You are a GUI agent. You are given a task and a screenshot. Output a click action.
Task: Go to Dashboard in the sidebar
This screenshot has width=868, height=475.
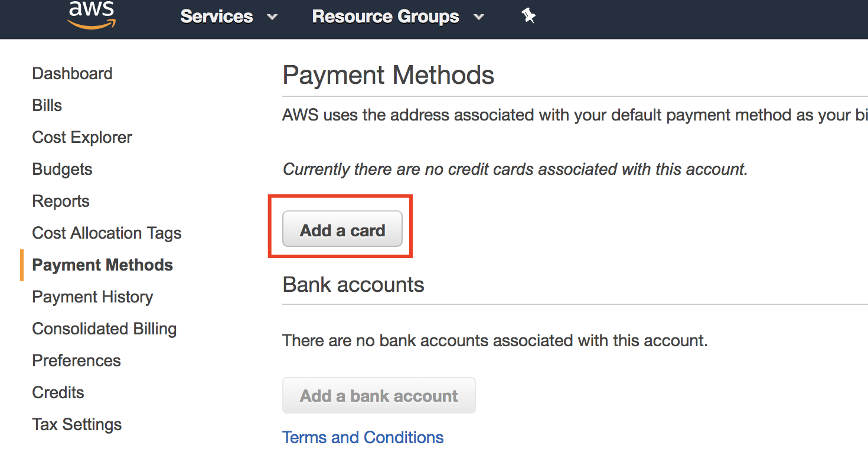[72, 74]
